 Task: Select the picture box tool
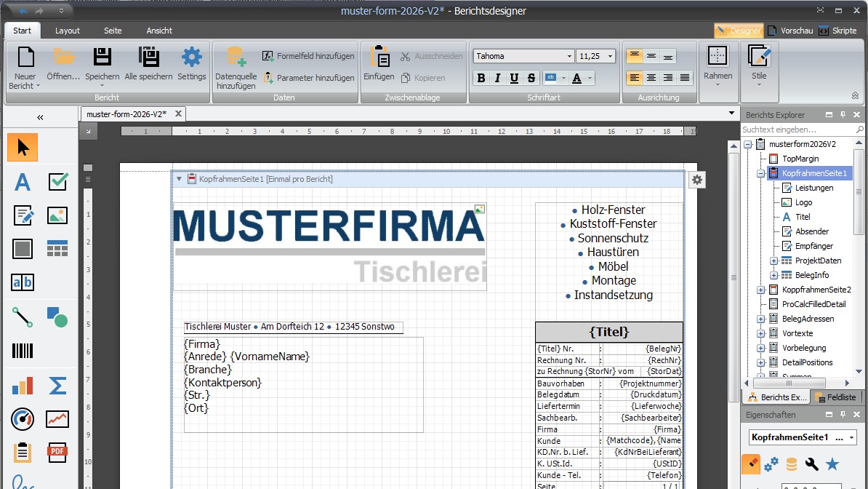click(57, 215)
